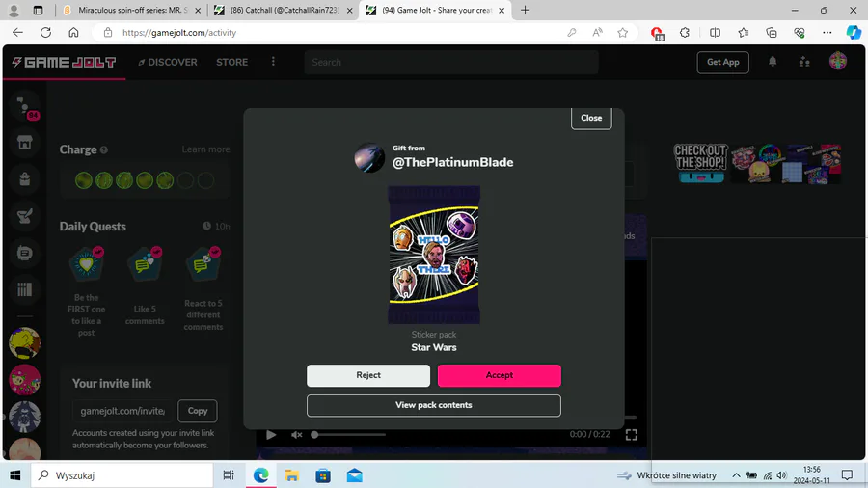Viewport: 868px width, 488px height.
Task: Open @ThePlatinumBlade profile link
Action: (452, 162)
